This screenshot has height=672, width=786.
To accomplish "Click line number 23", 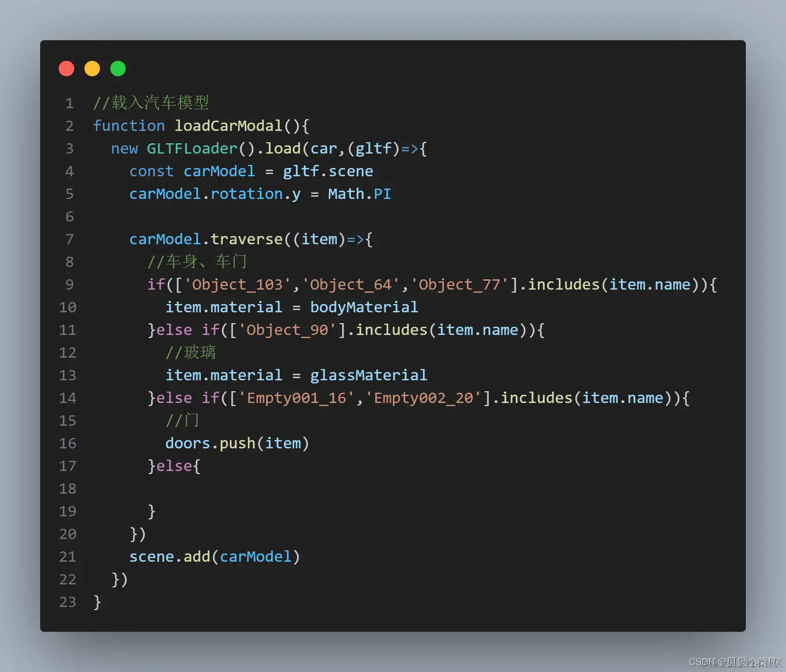I will click(67, 602).
